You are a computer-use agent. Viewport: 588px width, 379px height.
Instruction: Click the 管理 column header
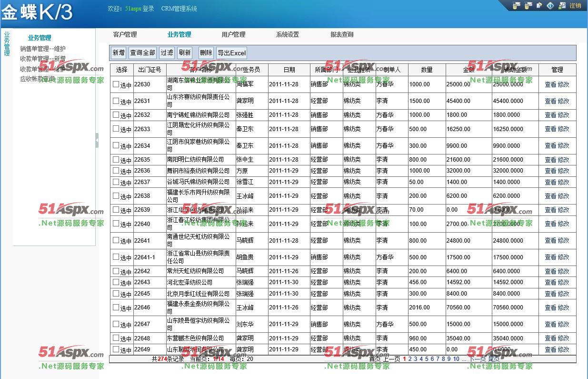(x=557, y=70)
